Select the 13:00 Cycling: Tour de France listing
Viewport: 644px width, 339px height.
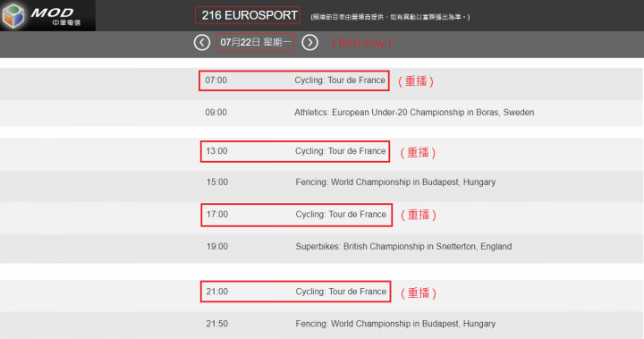pos(295,151)
